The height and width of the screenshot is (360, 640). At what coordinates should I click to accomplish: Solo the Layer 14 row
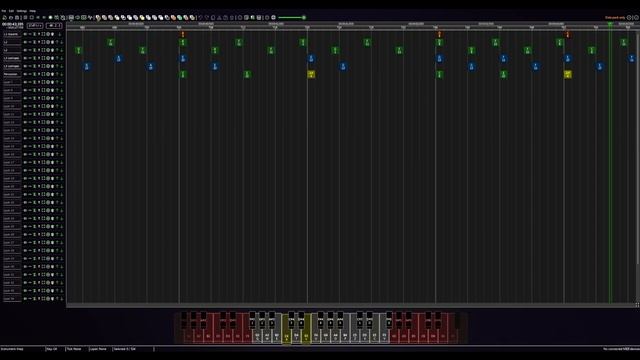point(39,138)
